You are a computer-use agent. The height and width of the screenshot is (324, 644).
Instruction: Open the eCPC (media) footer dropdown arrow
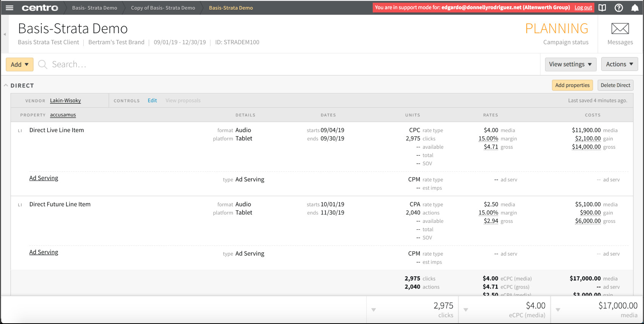pyautogui.click(x=466, y=310)
